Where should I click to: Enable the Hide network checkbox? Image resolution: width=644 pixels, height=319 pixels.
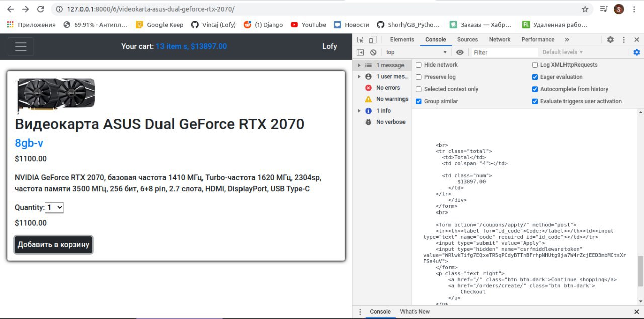418,65
